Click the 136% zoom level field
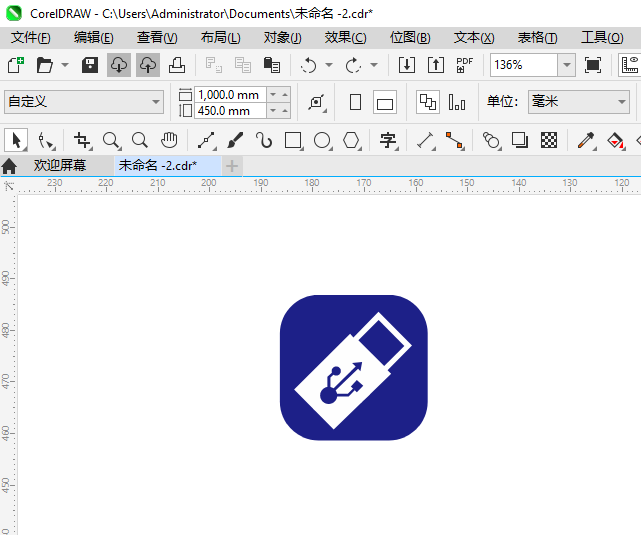 click(x=524, y=65)
